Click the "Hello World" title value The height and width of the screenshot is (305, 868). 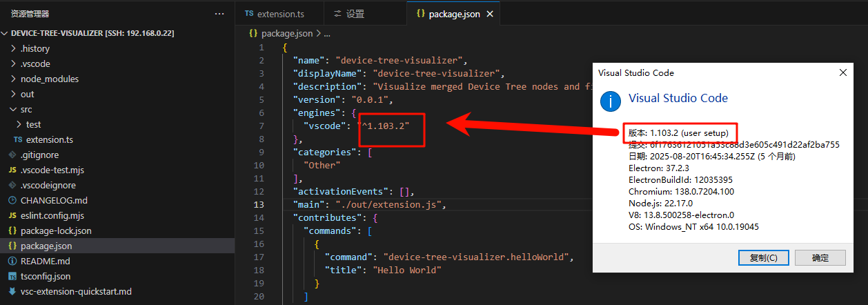[x=408, y=270]
